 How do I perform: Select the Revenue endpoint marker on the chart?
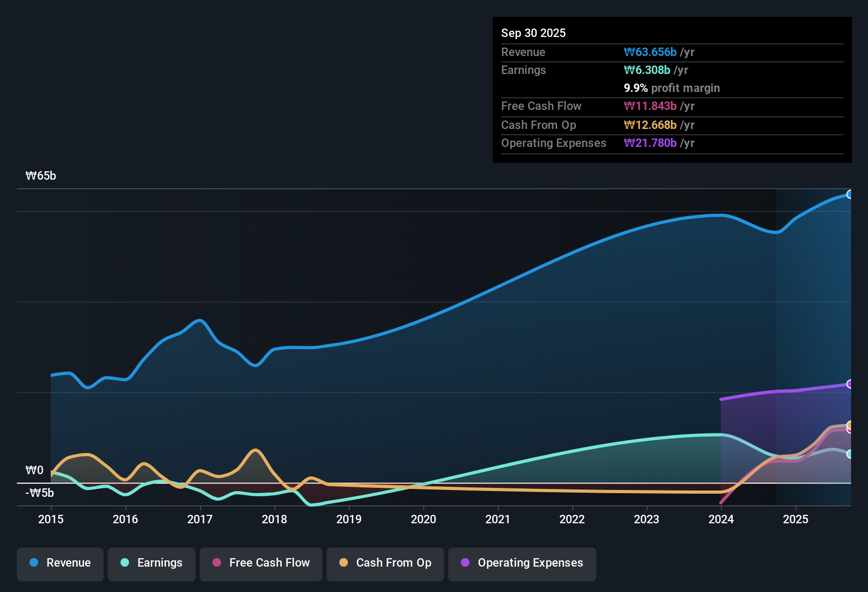pyautogui.click(x=850, y=195)
